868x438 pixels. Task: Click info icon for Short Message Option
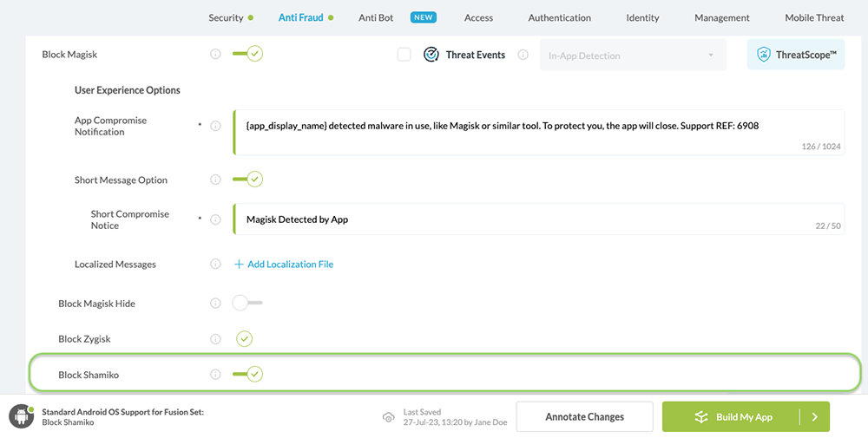point(215,180)
